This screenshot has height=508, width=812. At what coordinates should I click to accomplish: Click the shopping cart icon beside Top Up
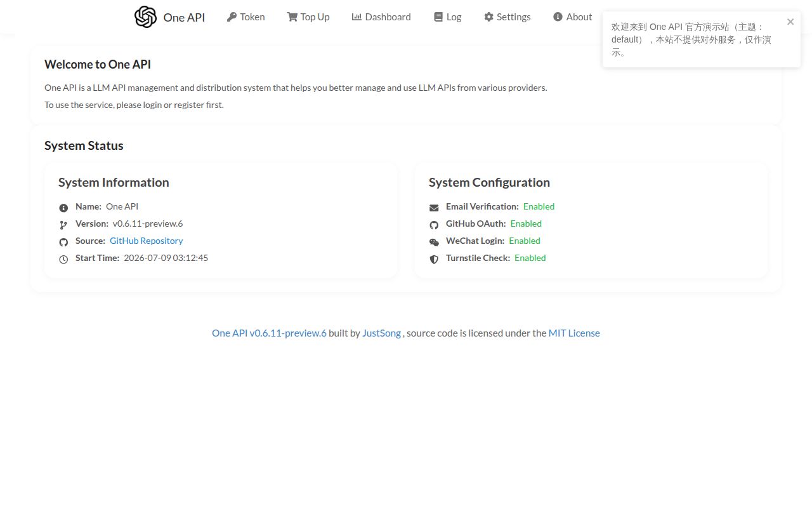coord(292,17)
